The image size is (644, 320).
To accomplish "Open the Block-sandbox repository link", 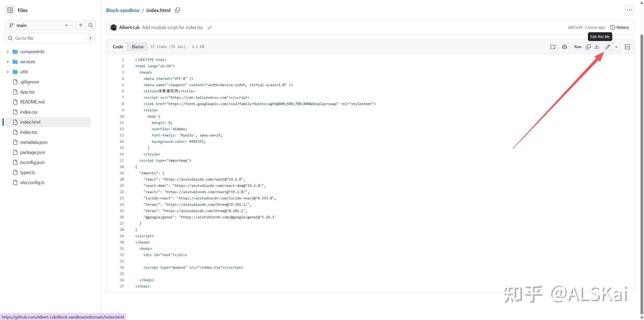I will 123,10.
